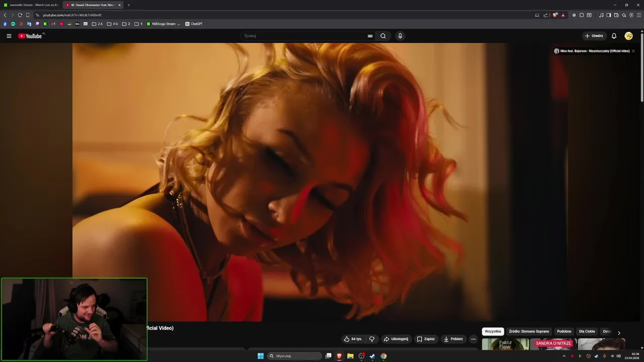Open the Leo AI sparkle icon
Image resolution: width=644 pixels, height=362 pixels.
pos(624,15)
